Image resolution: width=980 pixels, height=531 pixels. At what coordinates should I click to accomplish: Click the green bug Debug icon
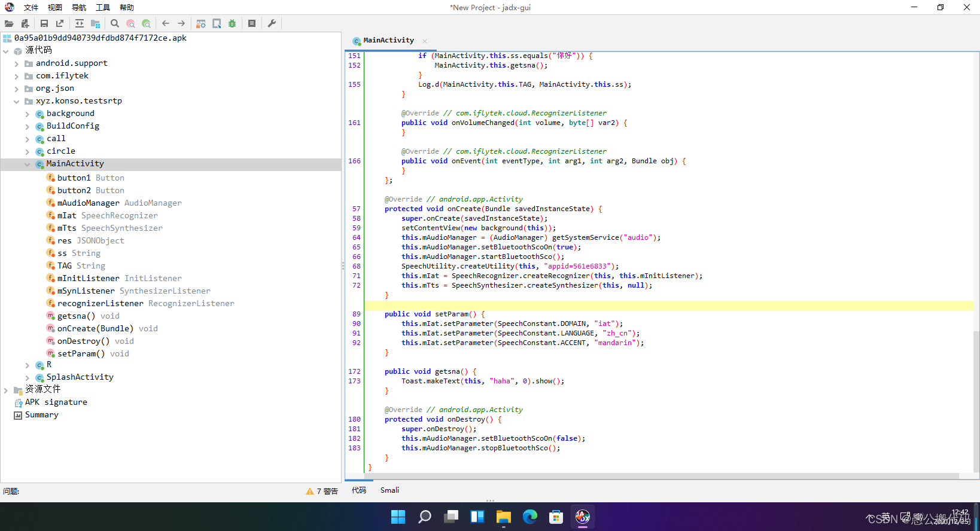pos(232,23)
